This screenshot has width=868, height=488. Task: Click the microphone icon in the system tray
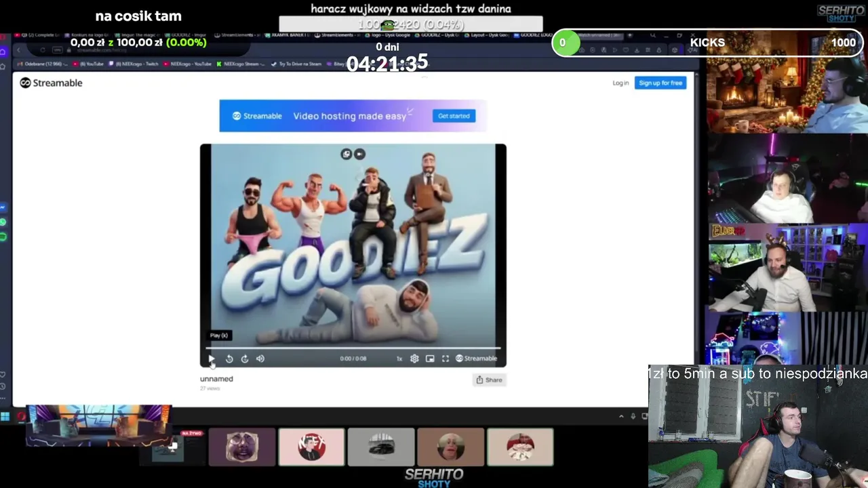pos(633,416)
